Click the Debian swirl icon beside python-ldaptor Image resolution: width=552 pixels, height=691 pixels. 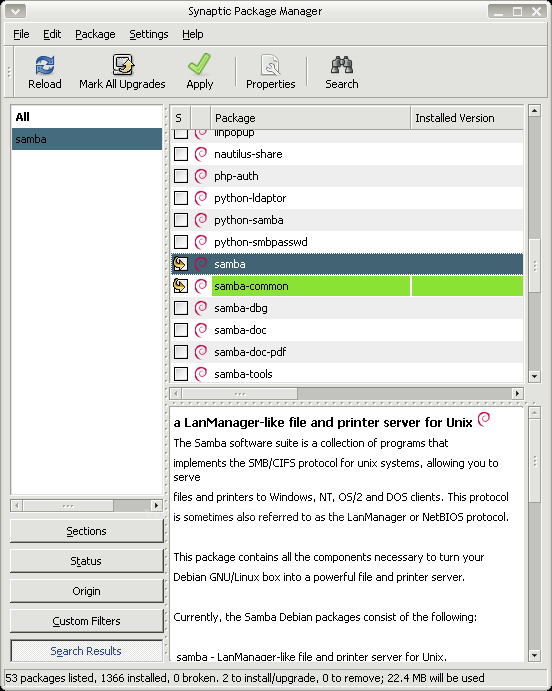coord(201,198)
